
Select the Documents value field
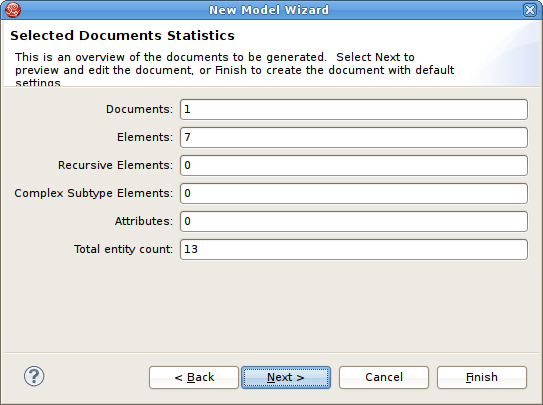coord(354,109)
